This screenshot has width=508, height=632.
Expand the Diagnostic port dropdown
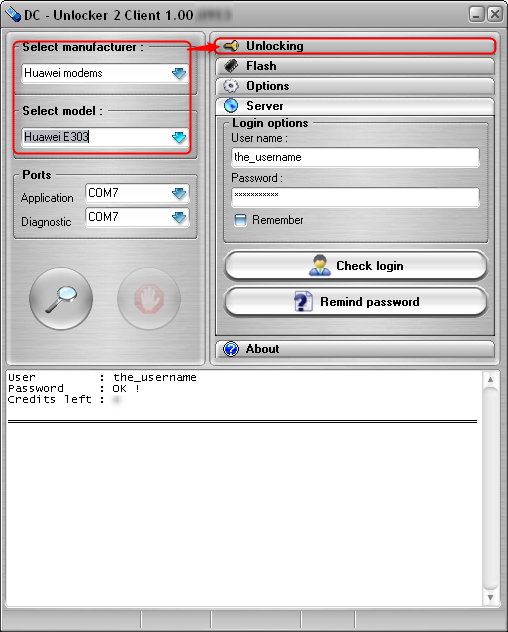pyautogui.click(x=179, y=217)
